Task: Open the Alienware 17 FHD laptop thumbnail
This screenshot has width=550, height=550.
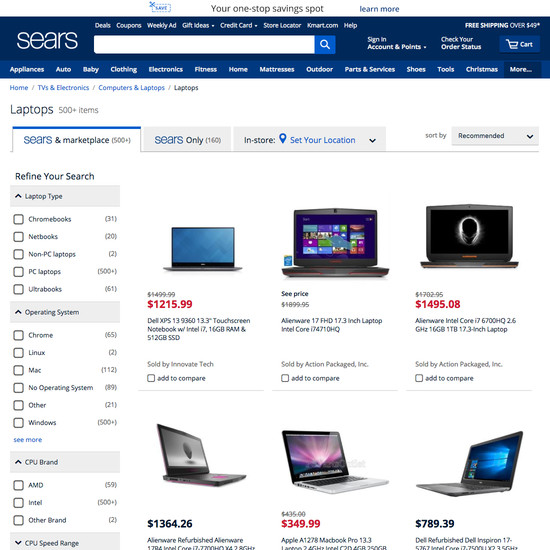Action: [x=335, y=243]
